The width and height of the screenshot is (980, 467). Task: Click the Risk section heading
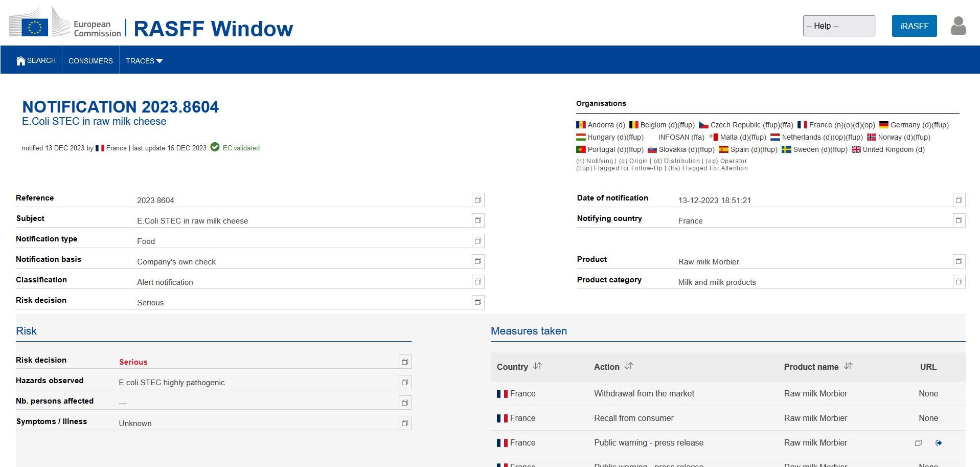tap(26, 331)
